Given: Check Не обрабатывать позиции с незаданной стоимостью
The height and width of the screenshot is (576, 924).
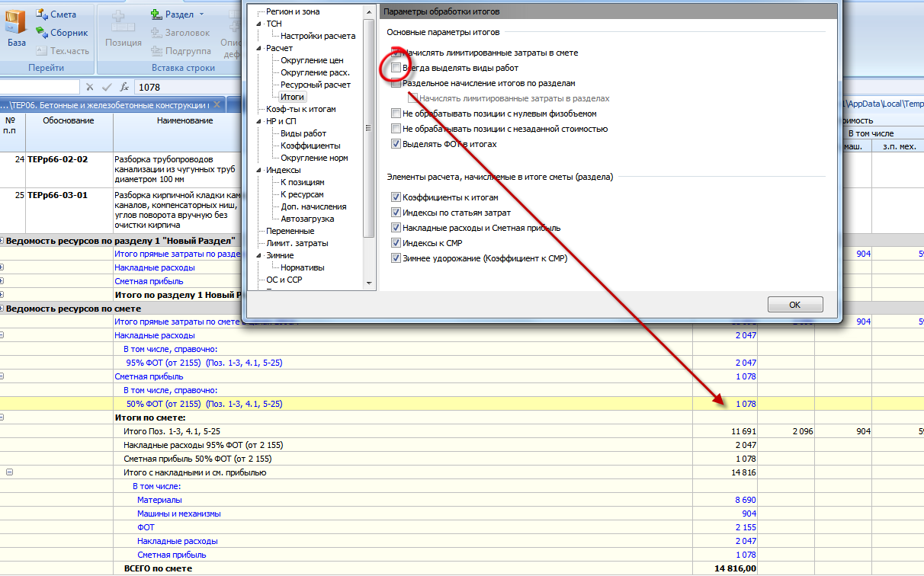Looking at the screenshot, I should point(396,129).
